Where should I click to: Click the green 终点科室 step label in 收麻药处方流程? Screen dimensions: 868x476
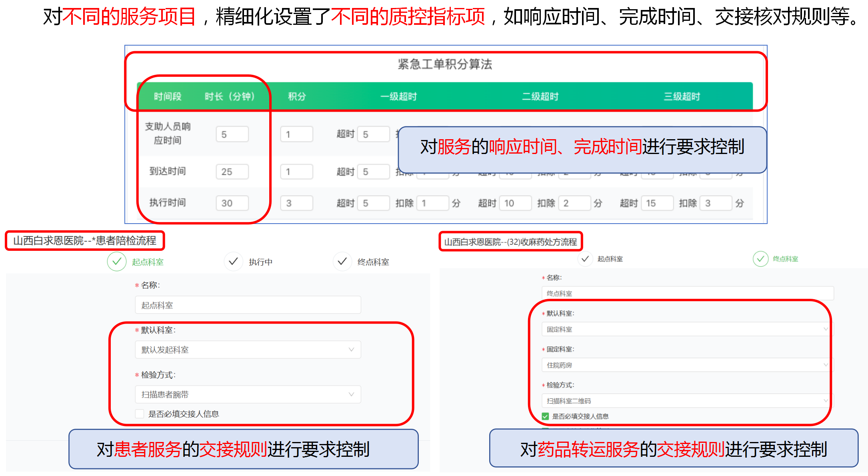tap(785, 259)
